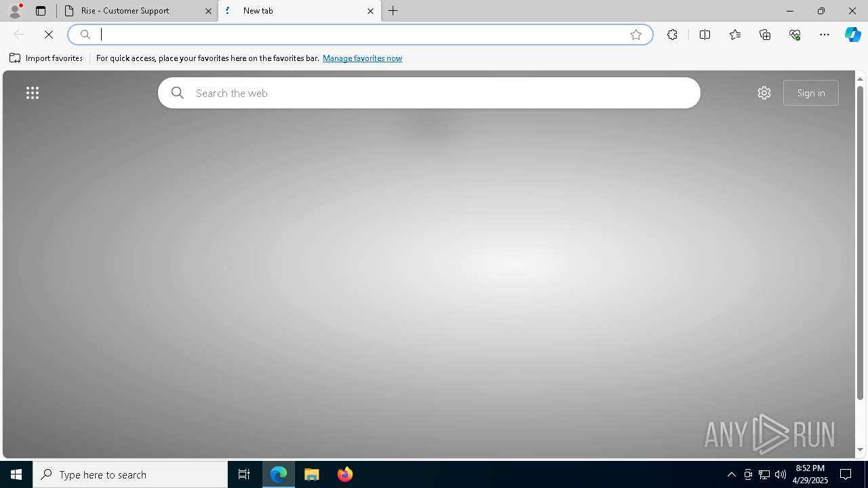Show hidden tray icons
The width and height of the screenshot is (868, 488).
click(732, 474)
